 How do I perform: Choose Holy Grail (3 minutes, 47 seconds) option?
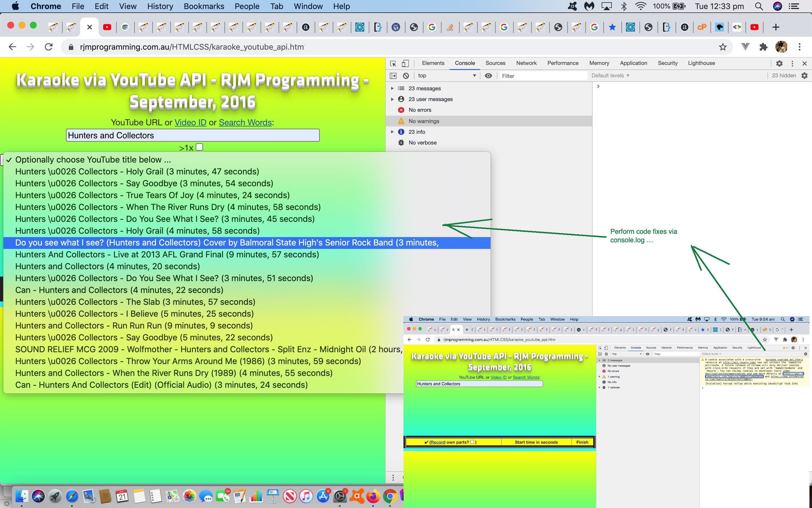point(247,171)
